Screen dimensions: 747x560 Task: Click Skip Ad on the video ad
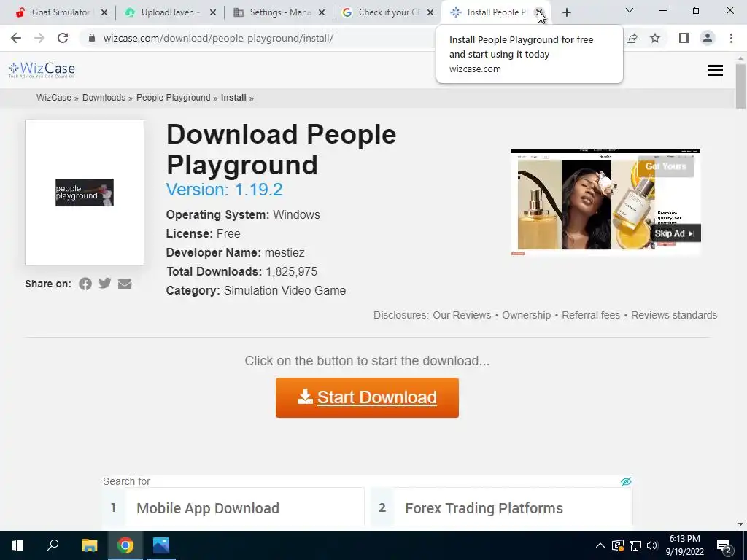pos(675,233)
